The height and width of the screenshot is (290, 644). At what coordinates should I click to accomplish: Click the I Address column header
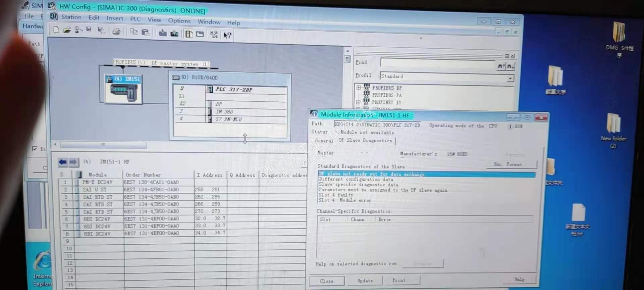(210, 175)
